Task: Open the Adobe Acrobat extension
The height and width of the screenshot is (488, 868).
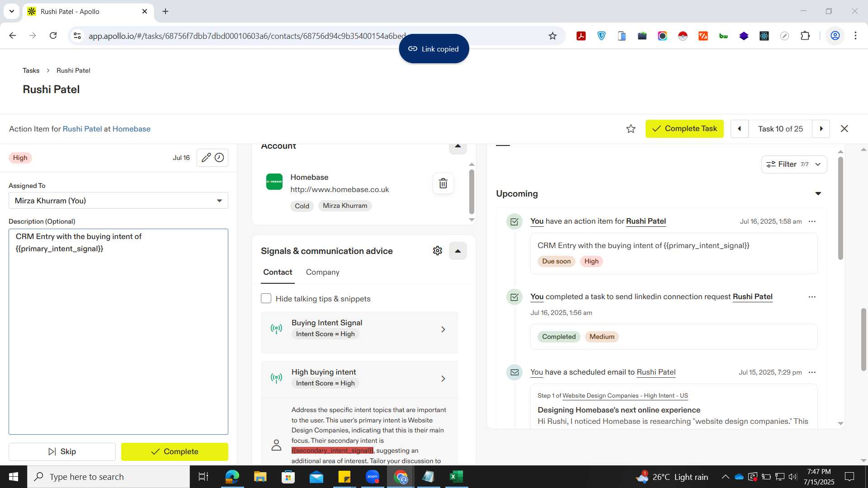Action: pyautogui.click(x=581, y=36)
